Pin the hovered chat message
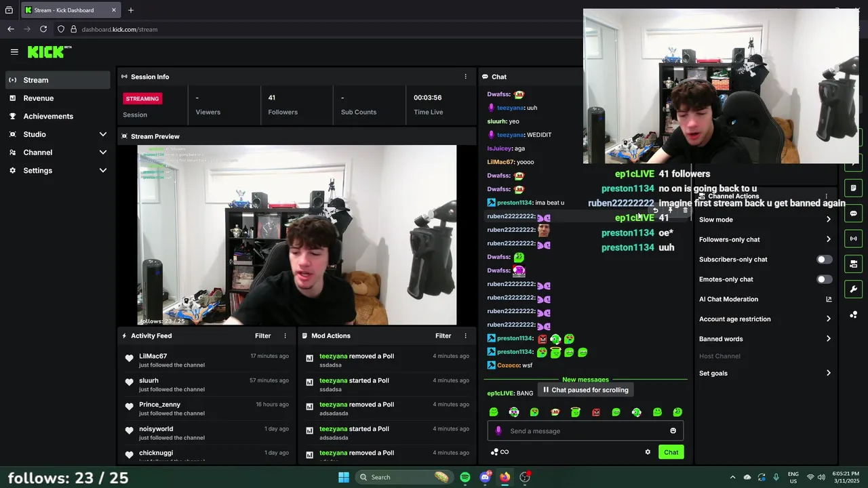The height and width of the screenshot is (488, 868). 670,210
